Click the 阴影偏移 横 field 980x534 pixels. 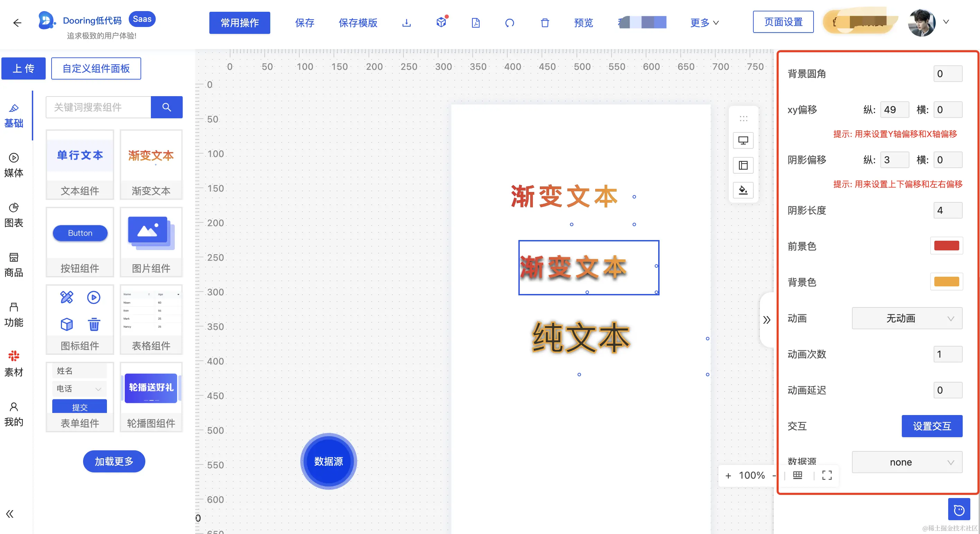948,160
